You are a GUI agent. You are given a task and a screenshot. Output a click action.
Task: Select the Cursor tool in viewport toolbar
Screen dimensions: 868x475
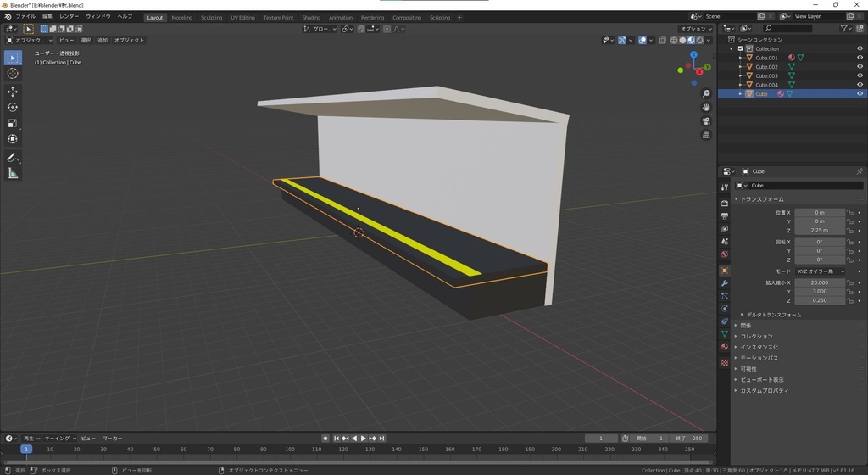point(13,74)
